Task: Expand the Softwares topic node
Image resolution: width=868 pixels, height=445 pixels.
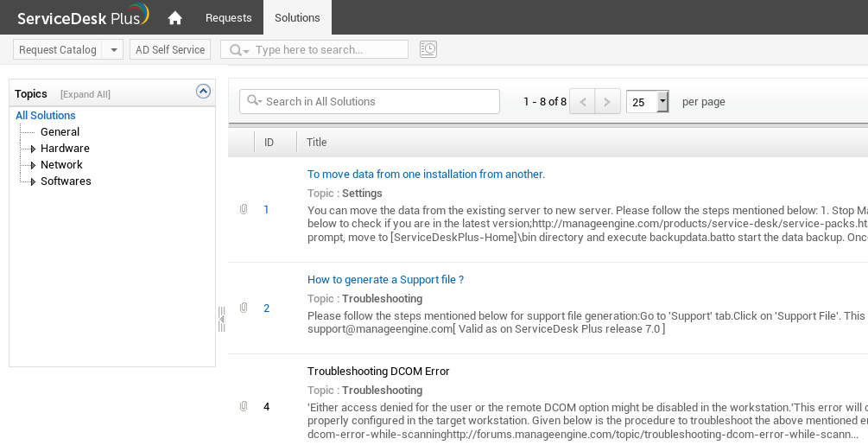Action: (33, 181)
